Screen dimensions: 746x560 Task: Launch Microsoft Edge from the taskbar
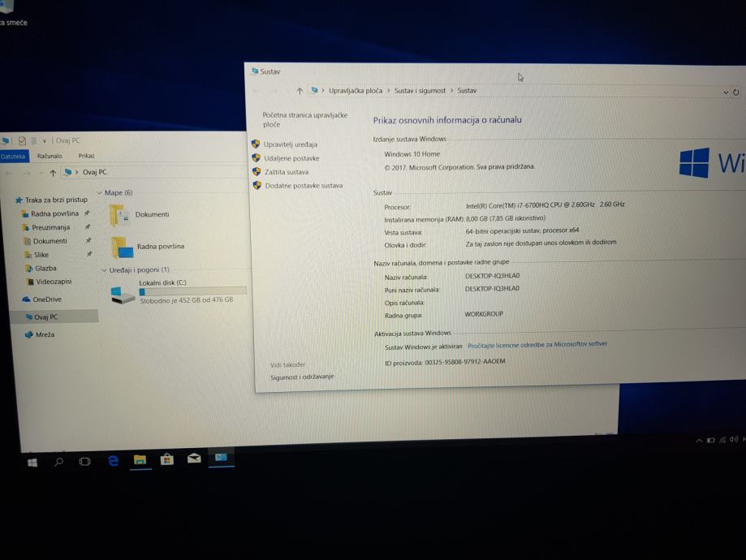click(113, 460)
